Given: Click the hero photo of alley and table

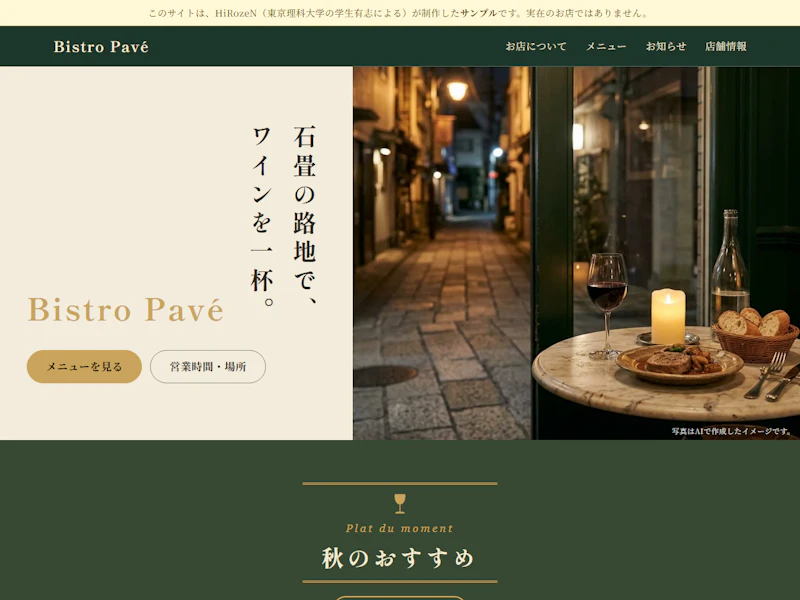Looking at the screenshot, I should click(x=576, y=253).
